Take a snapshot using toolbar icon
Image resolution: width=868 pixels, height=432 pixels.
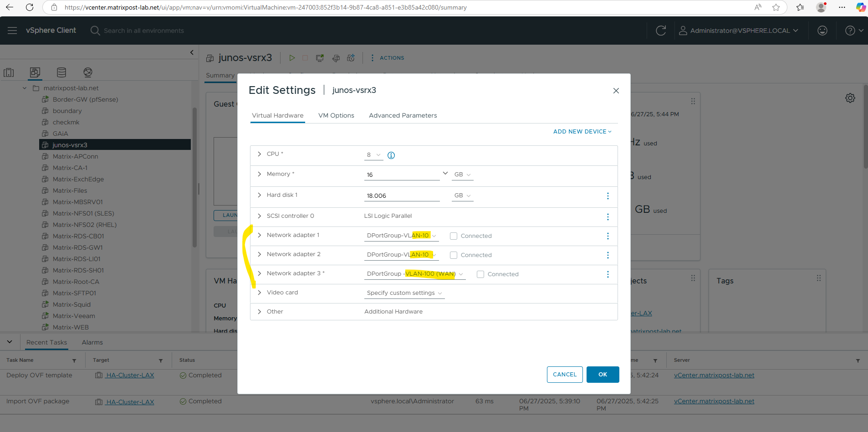point(351,58)
